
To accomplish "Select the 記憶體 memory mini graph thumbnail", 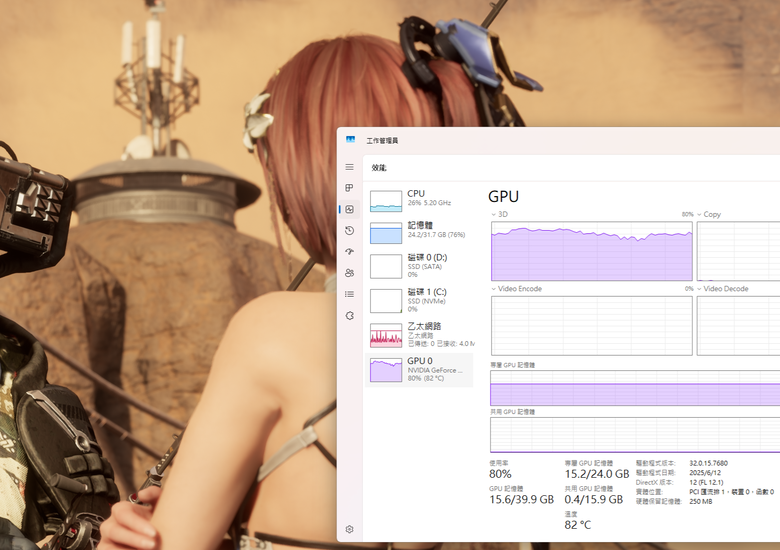I will point(386,233).
